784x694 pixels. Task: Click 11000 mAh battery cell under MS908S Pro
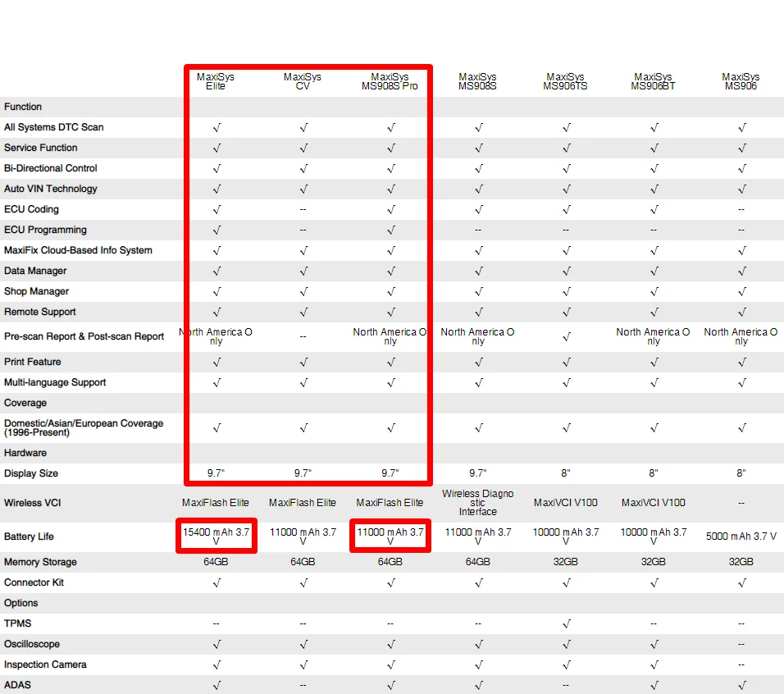pyautogui.click(x=390, y=536)
